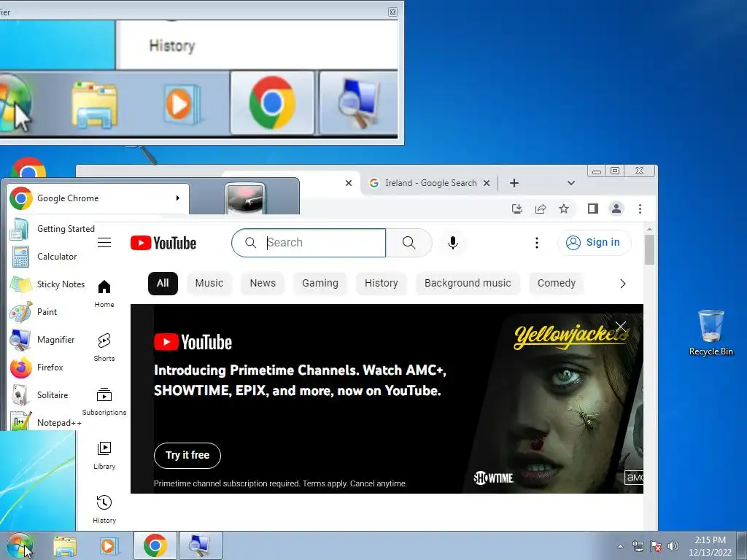Screen dimensions: 747x560
Task: Click Show desktop button on taskbar
Action: [x=743, y=545]
